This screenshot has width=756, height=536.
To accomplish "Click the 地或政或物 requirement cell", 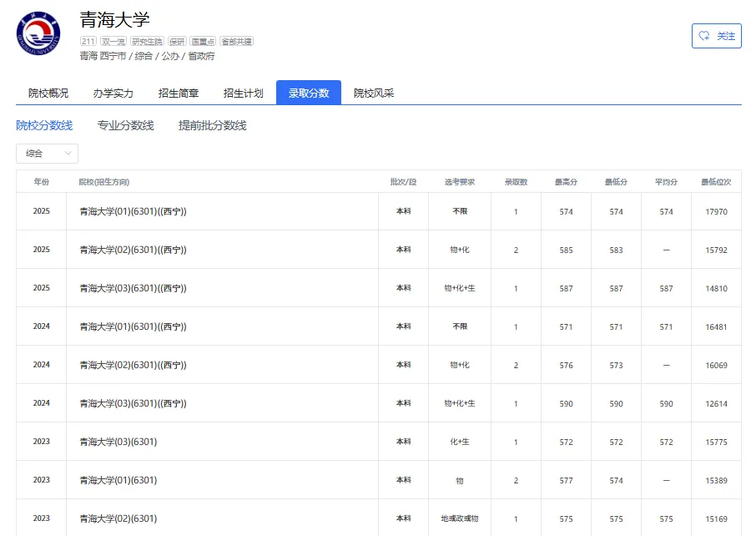I will coord(460,518).
